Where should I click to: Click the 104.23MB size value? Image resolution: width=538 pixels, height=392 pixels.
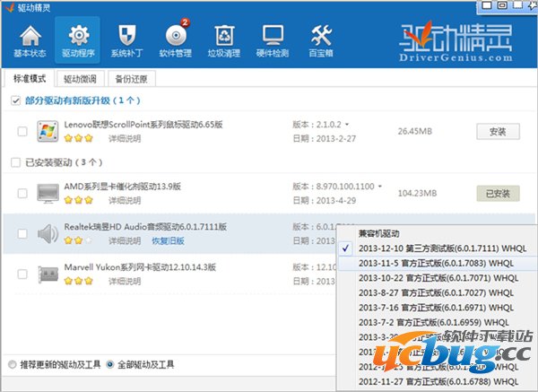[417, 193]
